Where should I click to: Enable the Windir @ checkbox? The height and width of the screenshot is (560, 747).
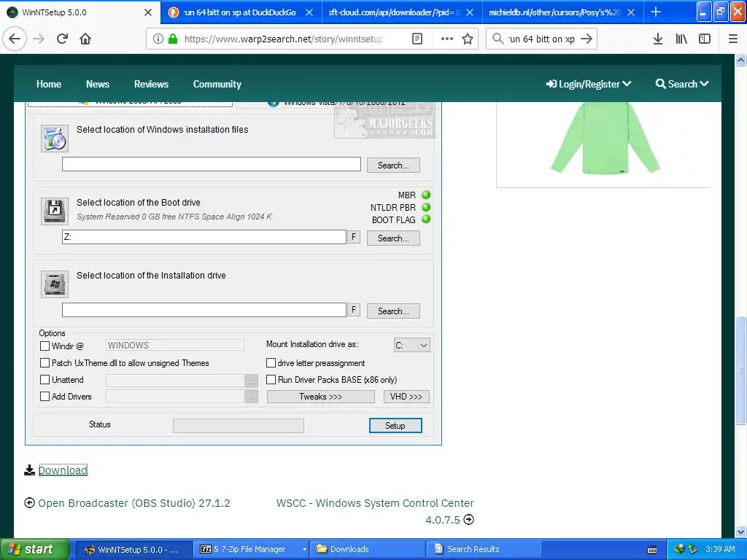tap(44, 346)
